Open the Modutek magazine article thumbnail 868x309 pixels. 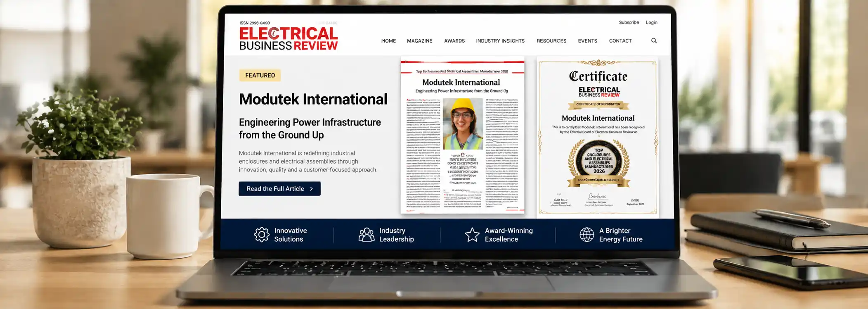coord(462,135)
